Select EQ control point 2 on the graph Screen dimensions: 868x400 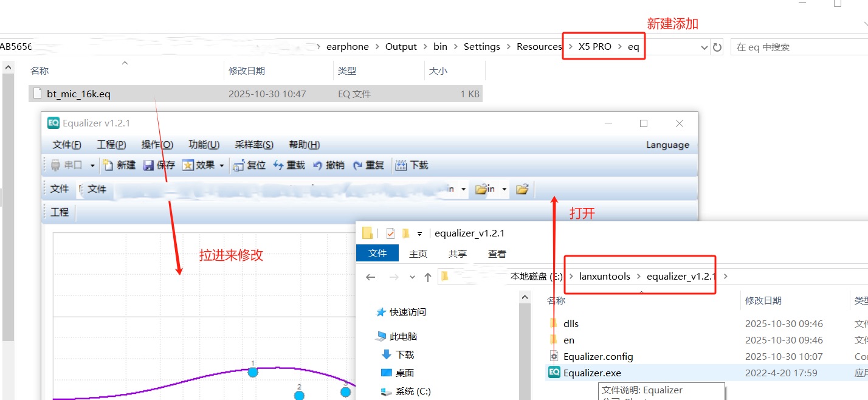[299, 395]
